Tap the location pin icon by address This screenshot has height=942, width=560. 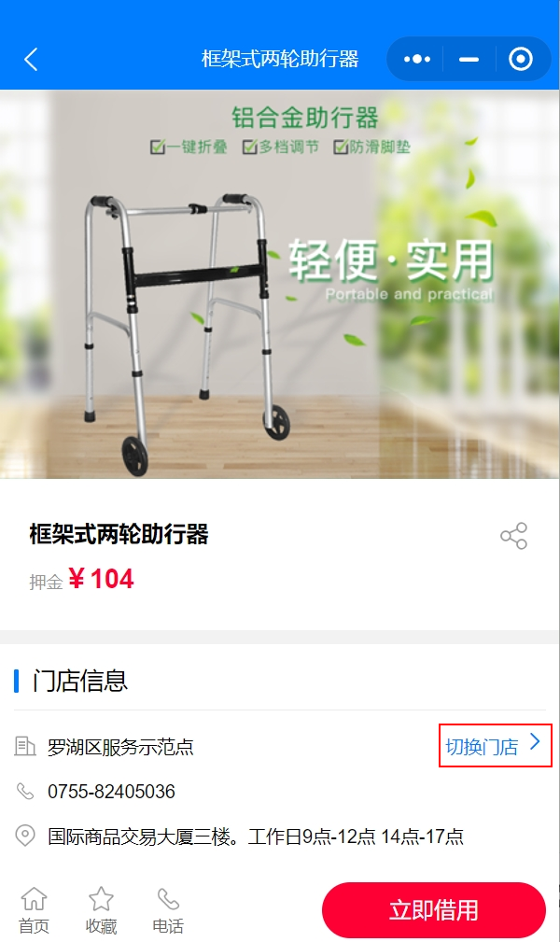[24, 836]
